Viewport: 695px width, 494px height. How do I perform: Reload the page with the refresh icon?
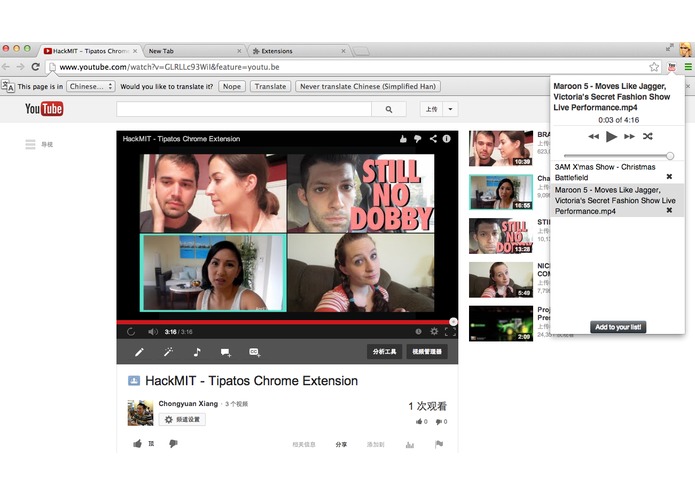[x=35, y=67]
